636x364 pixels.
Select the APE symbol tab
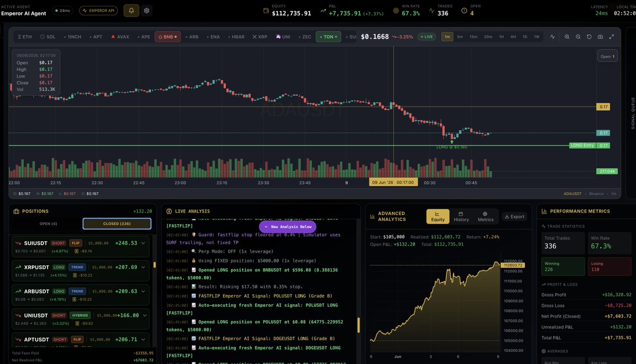click(143, 37)
